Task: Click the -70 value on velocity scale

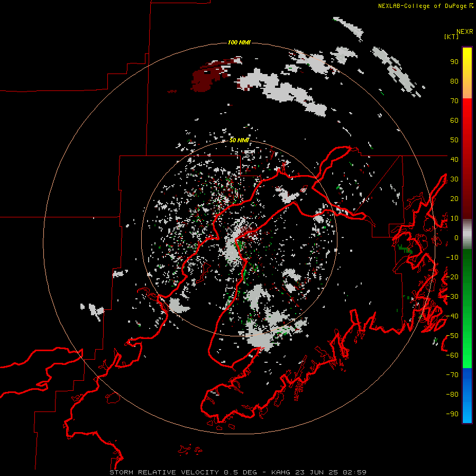Action: coord(452,375)
